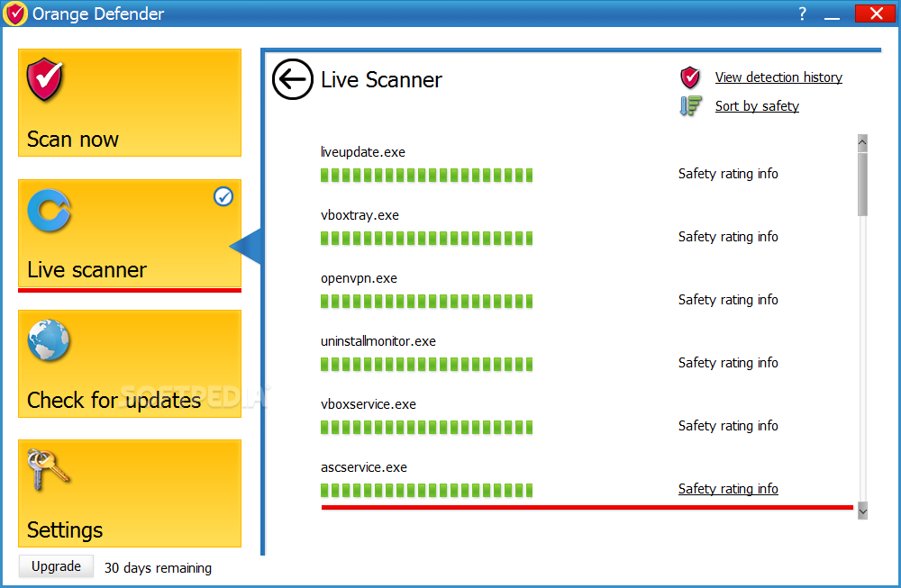Click the openvpn.exe safety rating bar
Screen dimensions: 901x588
tap(426, 302)
